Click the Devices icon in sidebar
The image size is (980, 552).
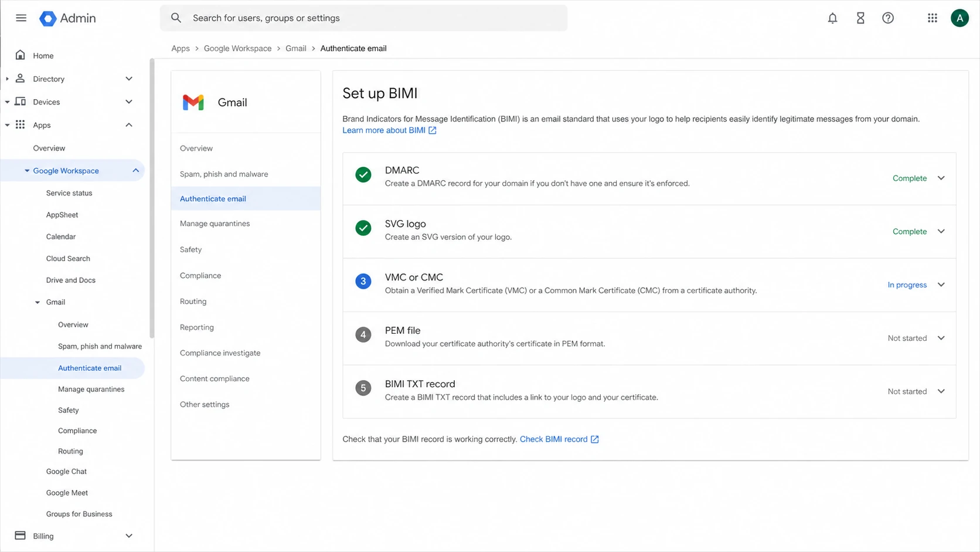click(21, 101)
